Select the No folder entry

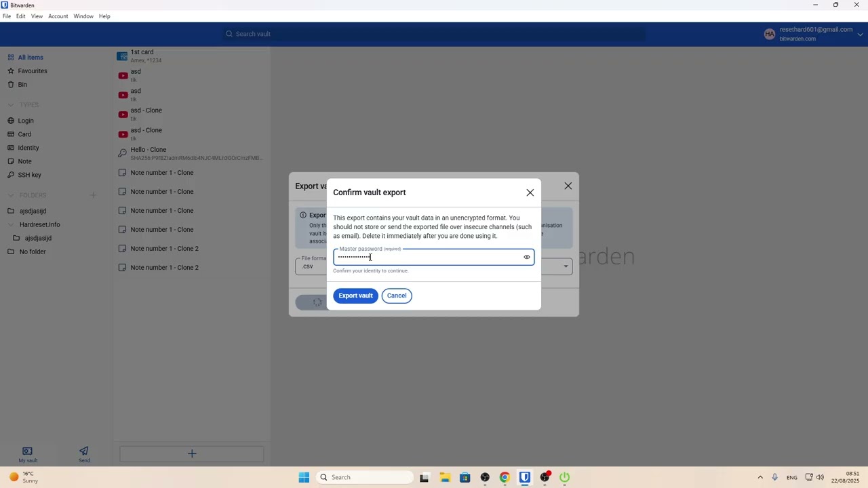[x=33, y=252]
